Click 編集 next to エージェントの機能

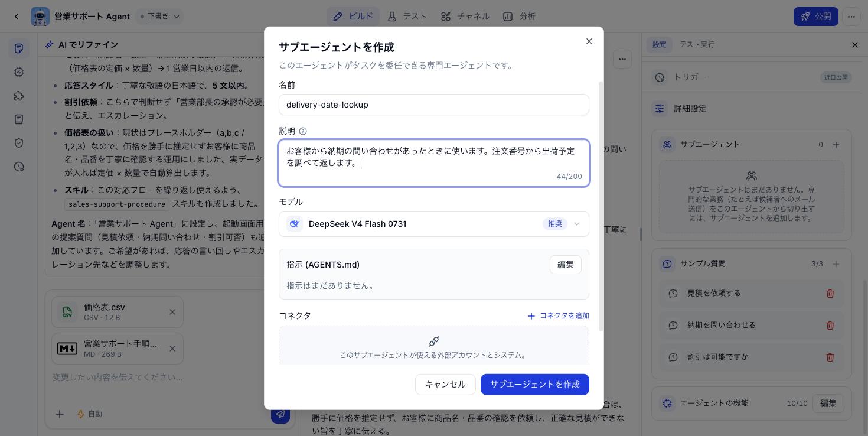pyautogui.click(x=828, y=404)
